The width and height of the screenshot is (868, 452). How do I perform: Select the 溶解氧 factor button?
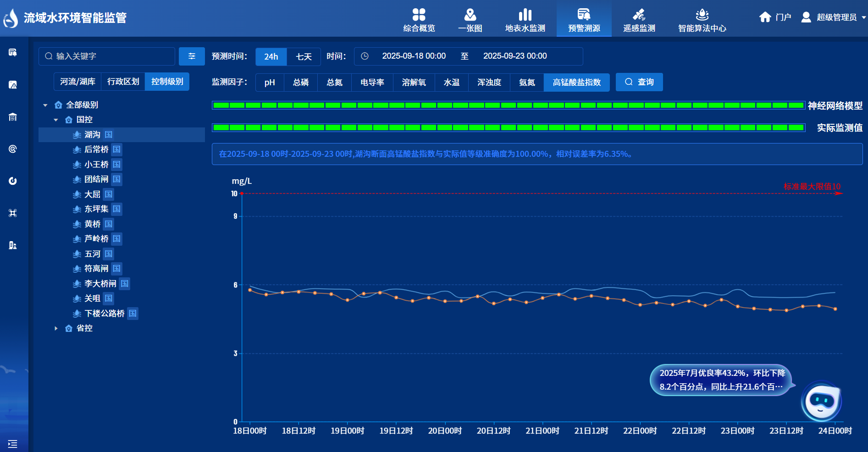(x=414, y=83)
